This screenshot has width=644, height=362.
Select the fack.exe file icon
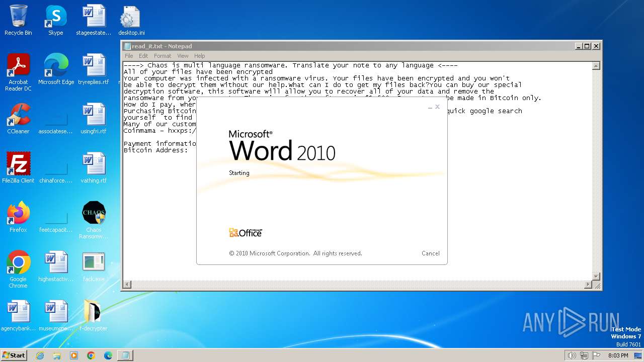(x=94, y=266)
